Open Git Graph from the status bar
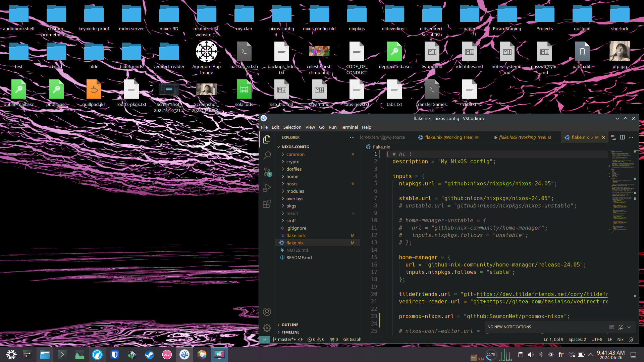Screen dimensions: 644x362 click(352, 339)
